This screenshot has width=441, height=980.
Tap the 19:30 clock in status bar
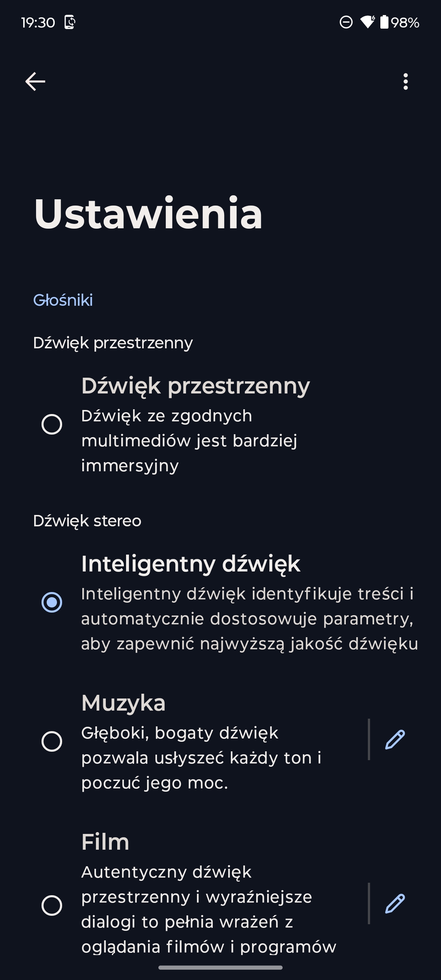click(38, 23)
